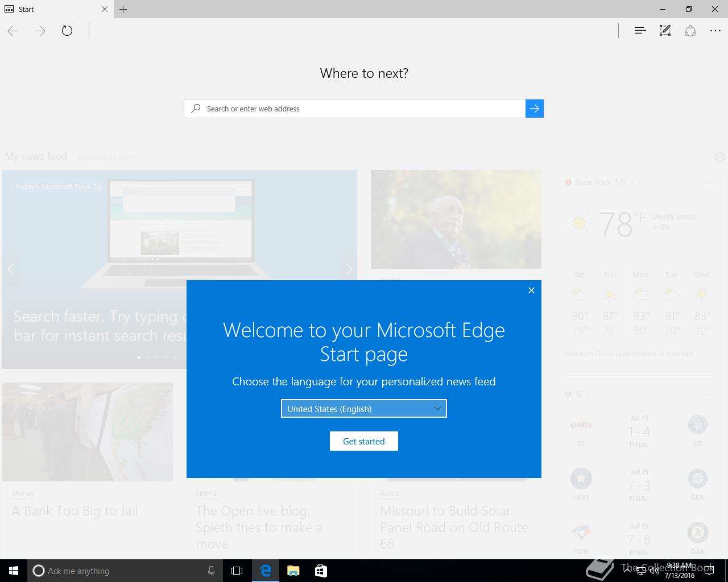The image size is (728, 582).
Task: Open File Explorer from taskbar
Action: click(293, 571)
